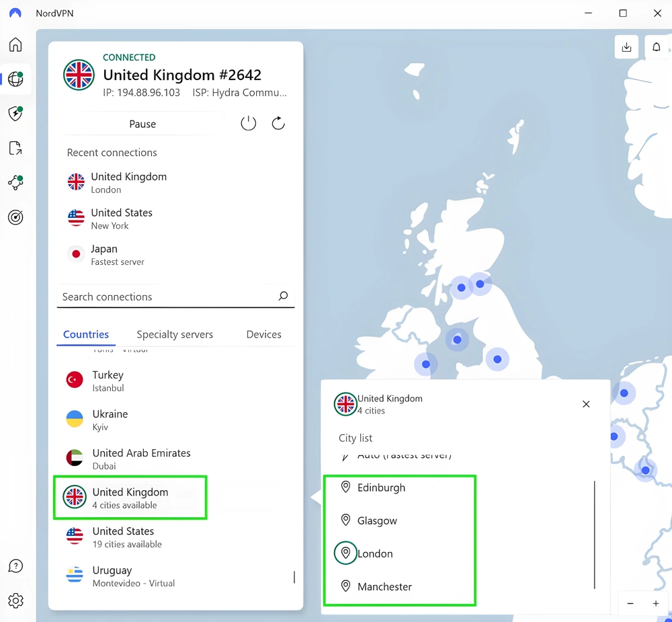672x622 pixels.
Task: Click the Uruguay flag icon
Action: click(75, 575)
